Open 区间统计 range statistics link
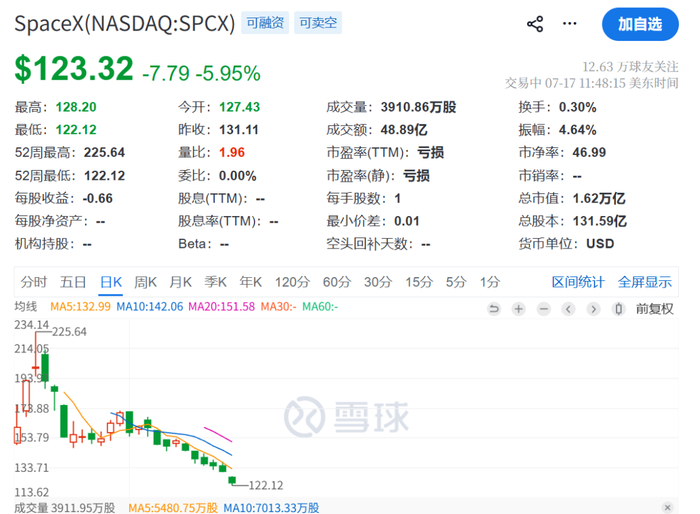Screen dimensions: 700x514 point(578,282)
